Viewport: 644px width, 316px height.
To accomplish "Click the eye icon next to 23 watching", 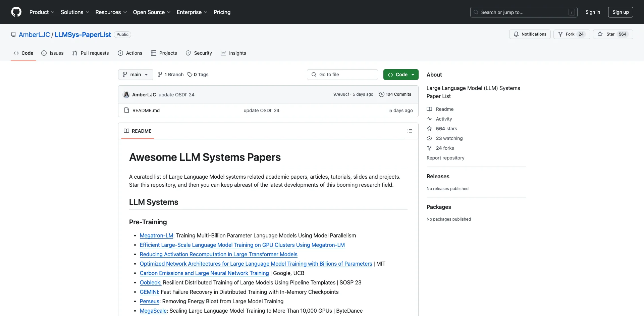I will (429, 138).
